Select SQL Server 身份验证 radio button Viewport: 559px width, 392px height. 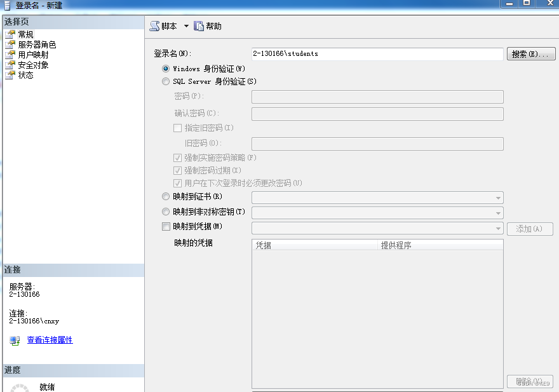click(x=166, y=81)
